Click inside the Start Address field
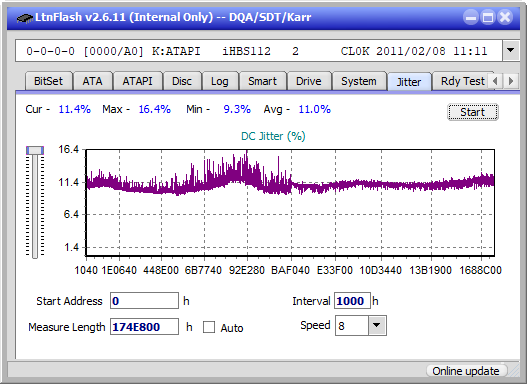The width and height of the screenshot is (527, 384). point(144,301)
